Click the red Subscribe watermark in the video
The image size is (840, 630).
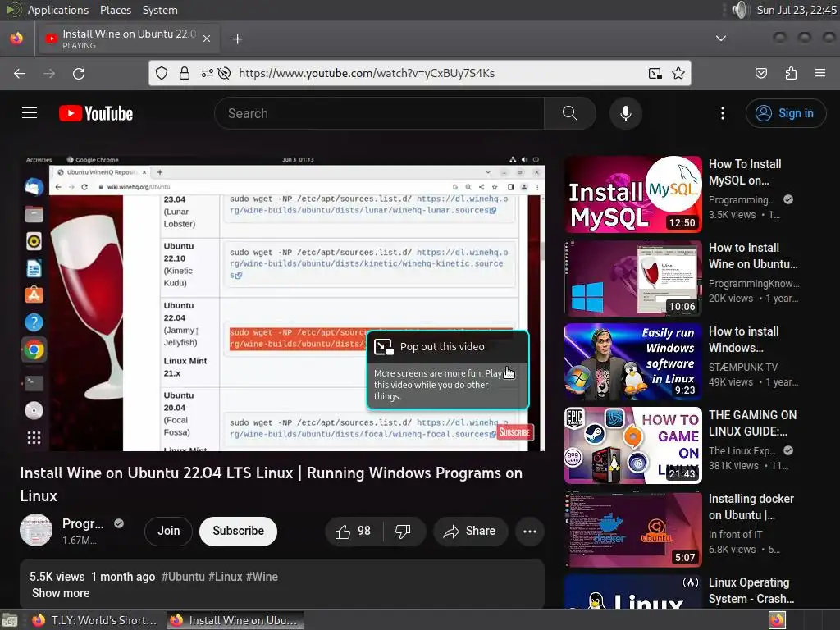point(514,432)
